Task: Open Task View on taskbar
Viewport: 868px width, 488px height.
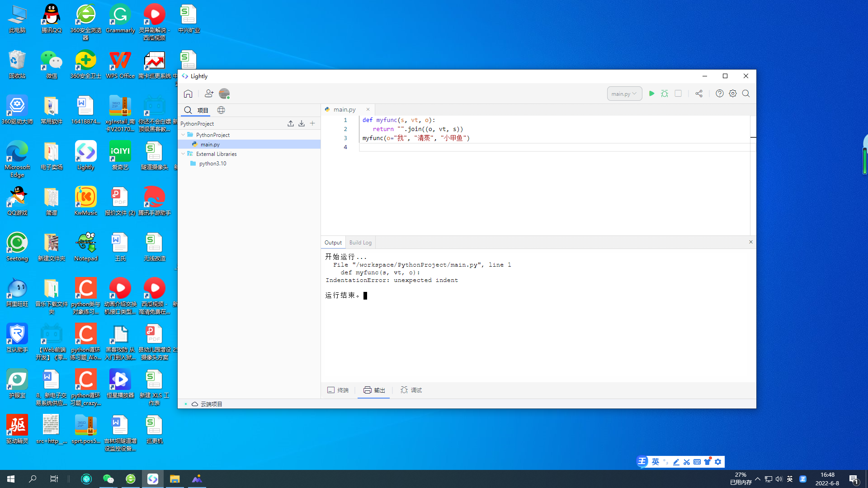Action: click(x=54, y=479)
